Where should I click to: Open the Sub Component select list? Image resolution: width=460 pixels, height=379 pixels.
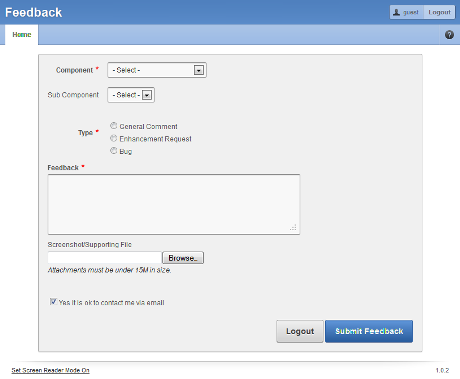[131, 95]
